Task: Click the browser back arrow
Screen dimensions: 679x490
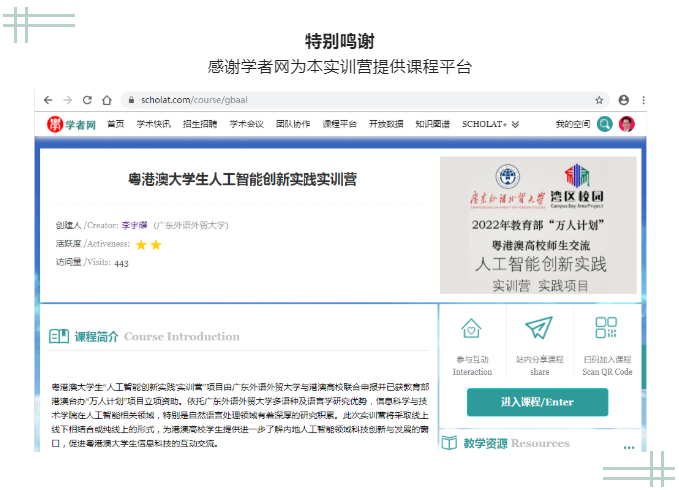Action: pyautogui.click(x=49, y=100)
